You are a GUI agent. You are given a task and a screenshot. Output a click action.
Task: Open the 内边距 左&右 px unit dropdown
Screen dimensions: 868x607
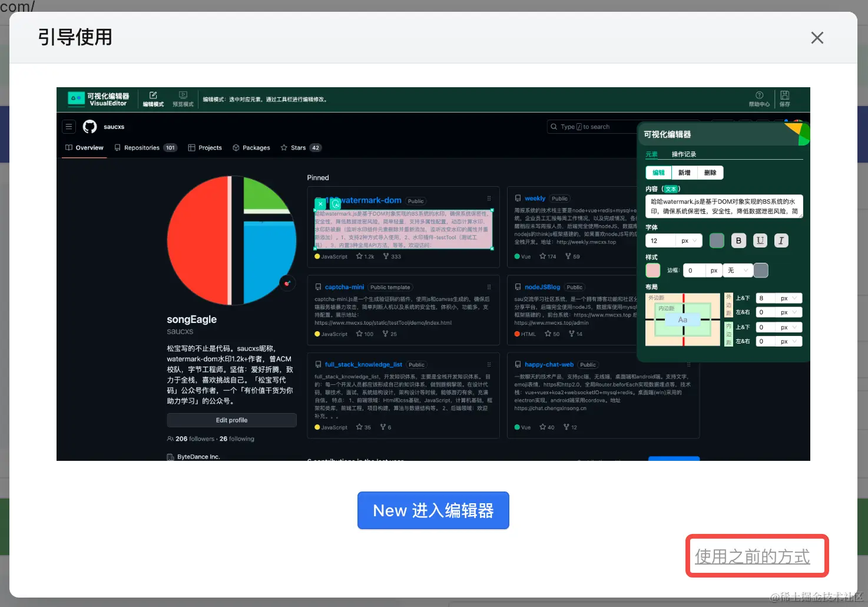(x=789, y=341)
